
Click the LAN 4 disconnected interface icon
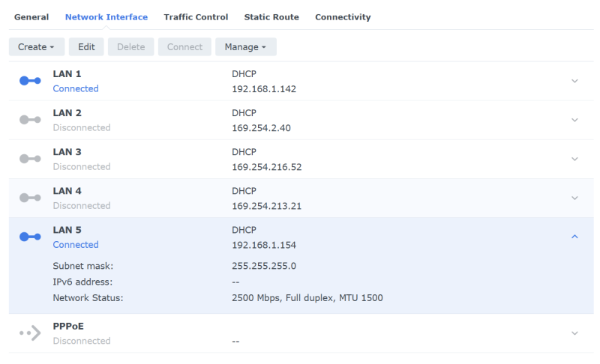30,198
